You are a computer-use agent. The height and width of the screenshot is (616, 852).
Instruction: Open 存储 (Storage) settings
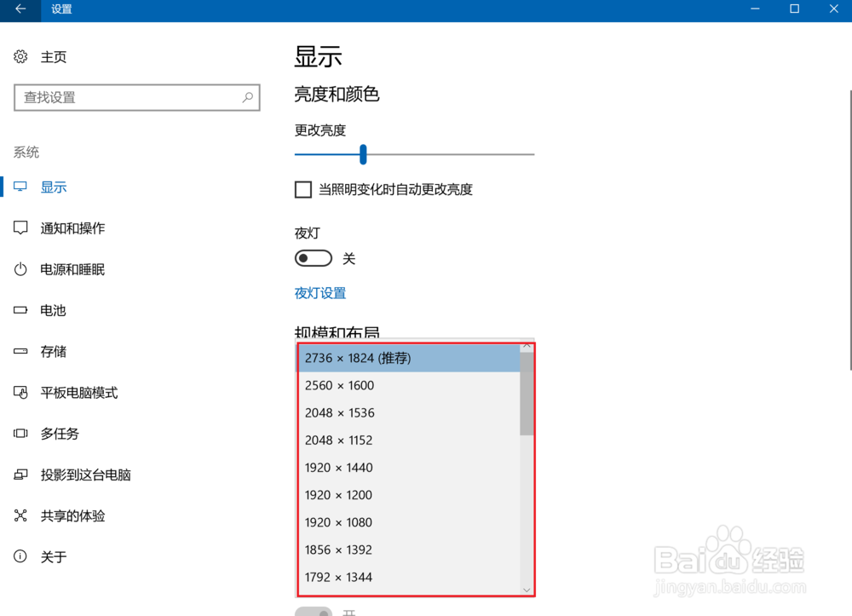[x=54, y=351]
